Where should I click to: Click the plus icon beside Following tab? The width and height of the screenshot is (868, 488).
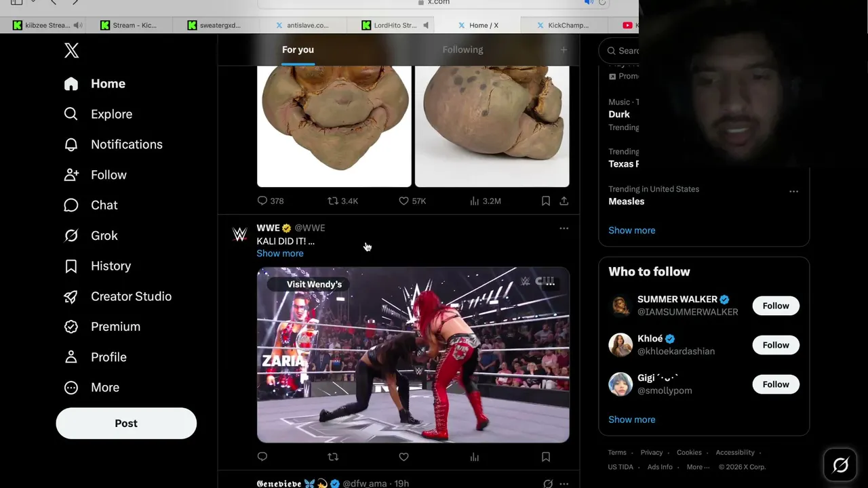point(564,49)
